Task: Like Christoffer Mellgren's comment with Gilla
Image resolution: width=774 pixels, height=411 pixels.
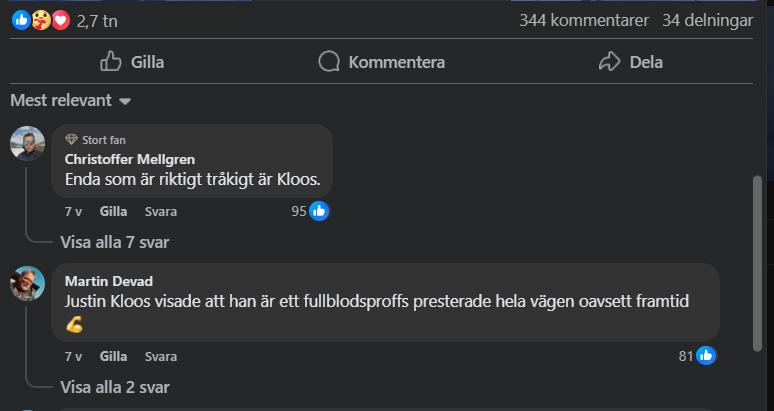Action: click(x=114, y=211)
